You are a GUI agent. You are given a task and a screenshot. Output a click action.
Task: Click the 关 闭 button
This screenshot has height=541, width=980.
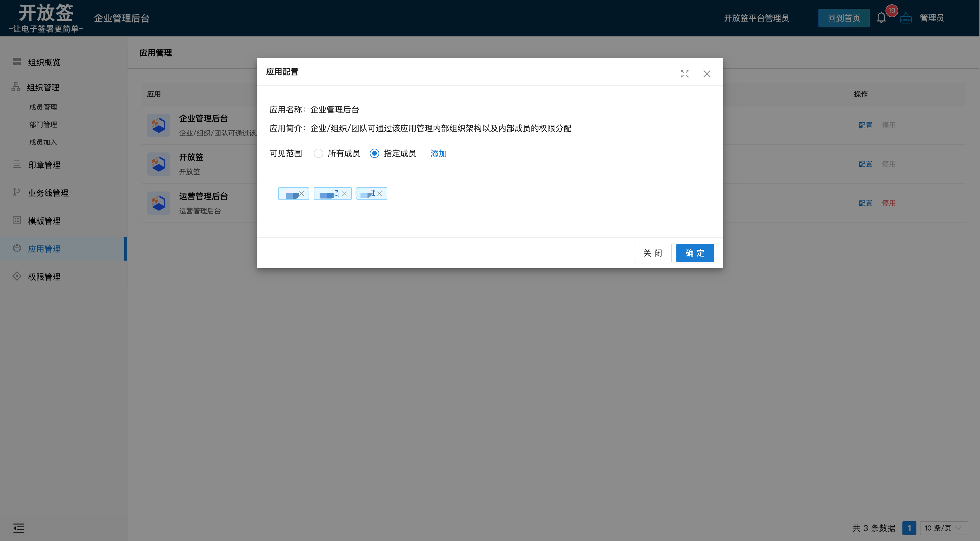point(652,253)
